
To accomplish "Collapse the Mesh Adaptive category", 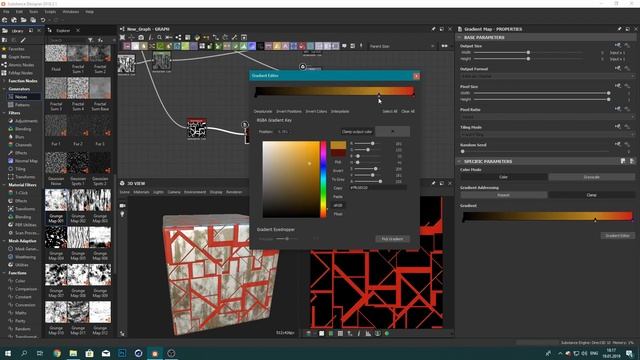I will (x=4, y=241).
